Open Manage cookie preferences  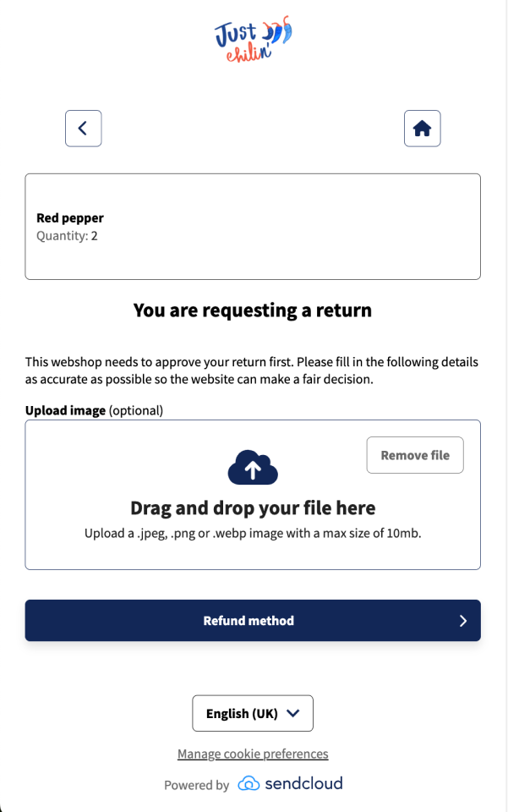pos(253,754)
